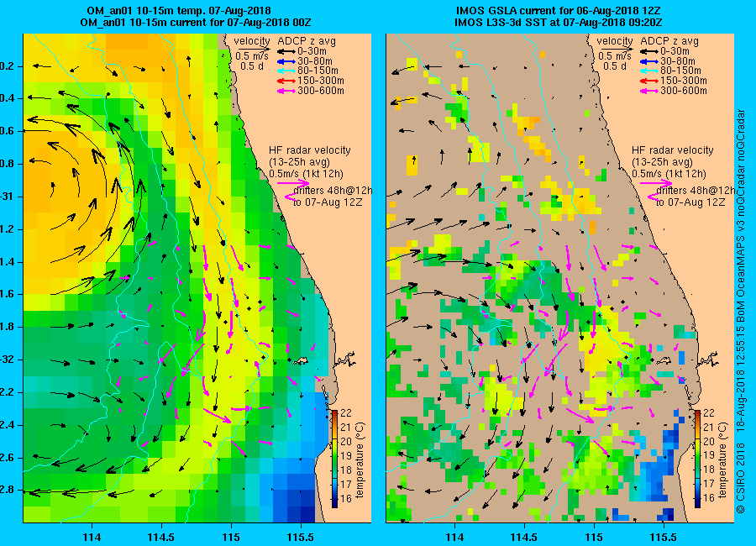Click the red 150-300m arrow in right legend

648,81
